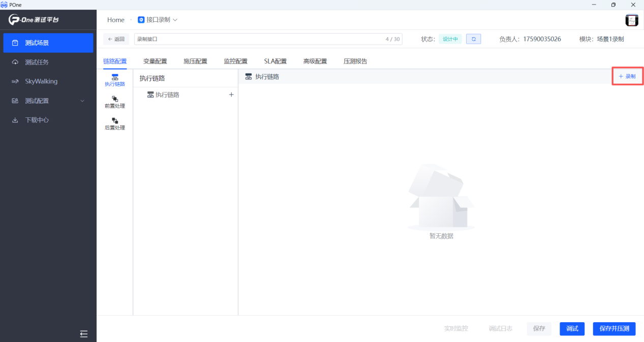
Task: Click the refresh status icon button
Action: [473, 39]
